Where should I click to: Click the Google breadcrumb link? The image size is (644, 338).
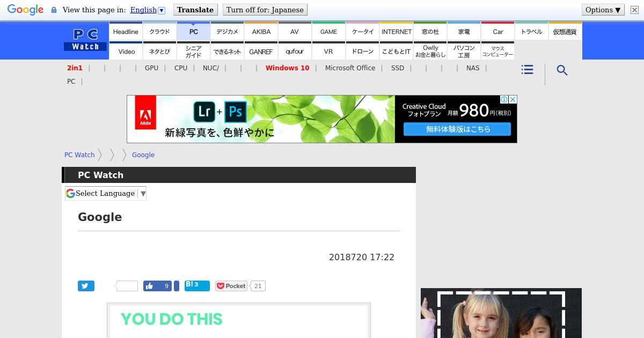point(143,155)
